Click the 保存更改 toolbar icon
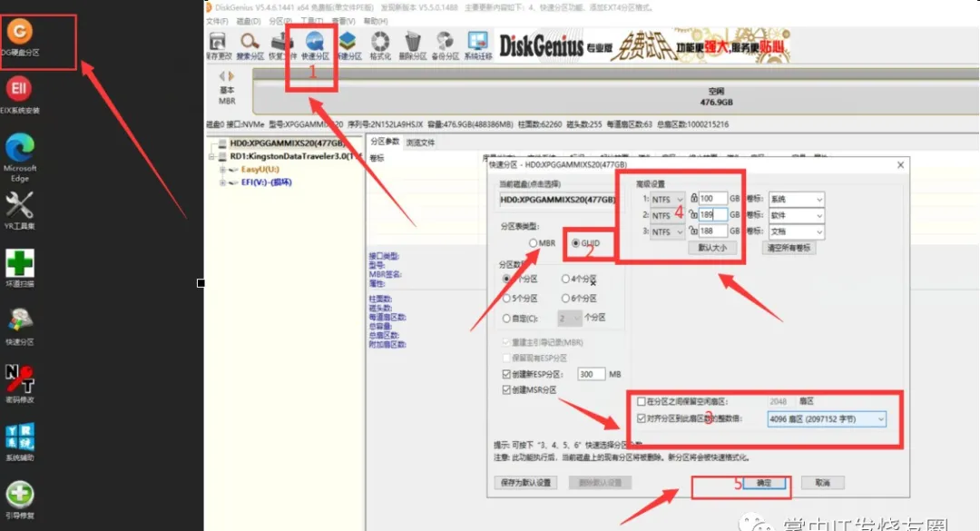980x531 pixels. (x=218, y=45)
